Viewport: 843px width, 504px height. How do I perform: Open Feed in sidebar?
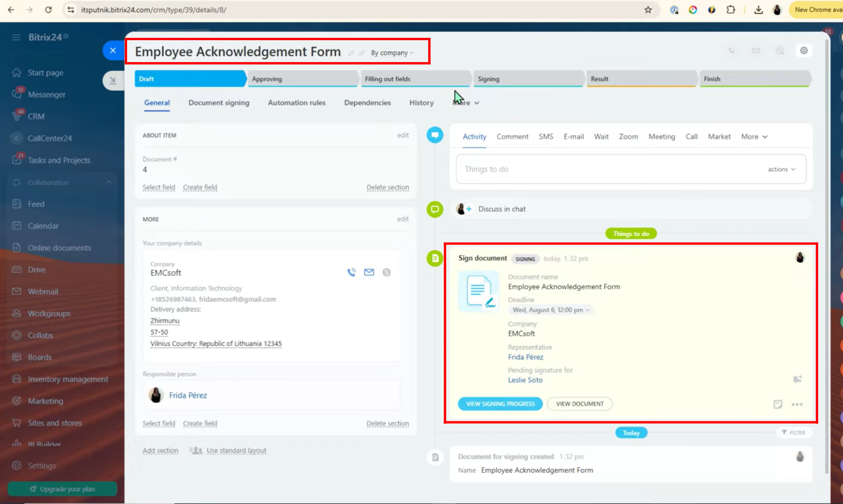pos(36,204)
